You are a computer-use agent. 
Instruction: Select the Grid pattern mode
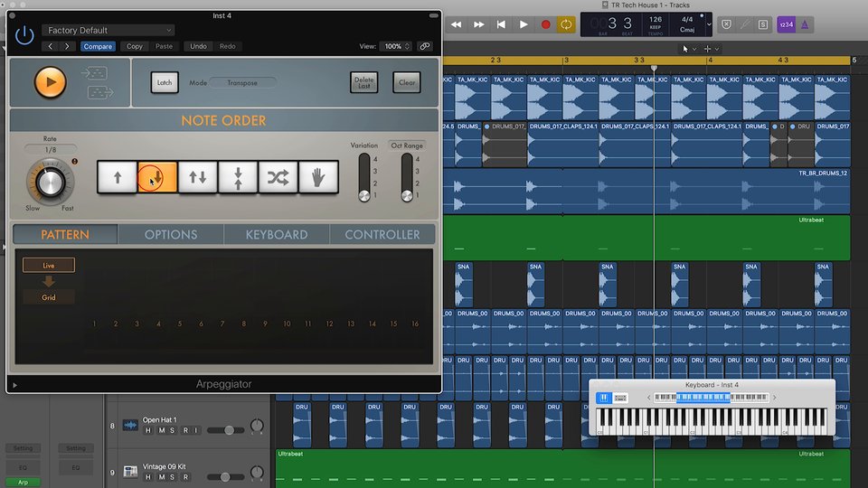click(x=49, y=297)
